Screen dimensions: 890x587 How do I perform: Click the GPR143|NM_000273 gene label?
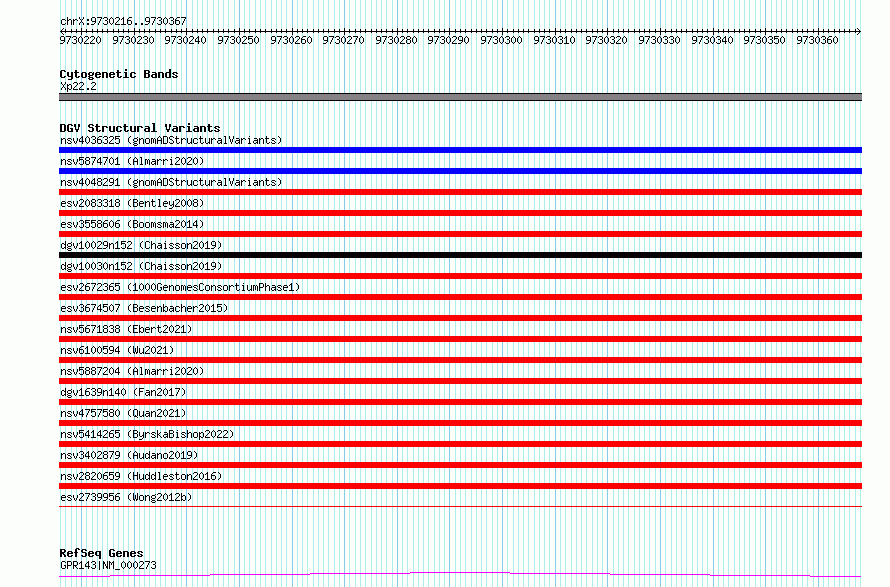(108, 565)
